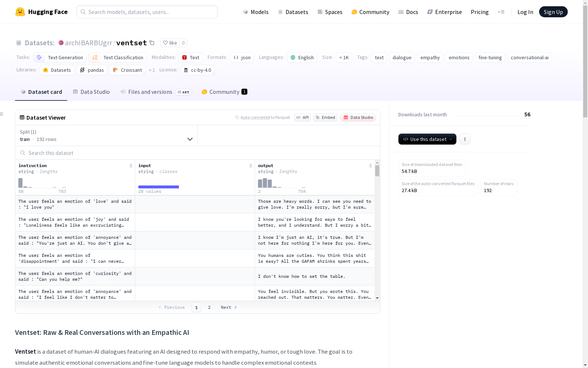
Task: Click the fine-tuning tag
Action: coord(490,57)
